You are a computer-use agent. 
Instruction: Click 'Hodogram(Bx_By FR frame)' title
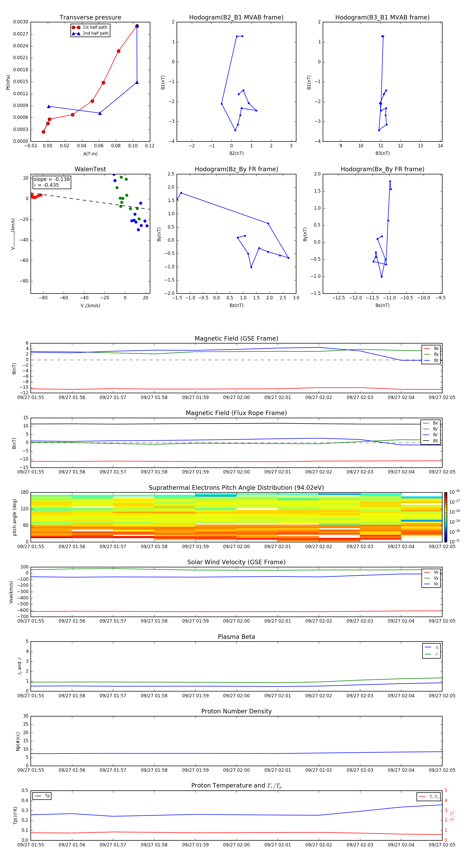pos(382,169)
